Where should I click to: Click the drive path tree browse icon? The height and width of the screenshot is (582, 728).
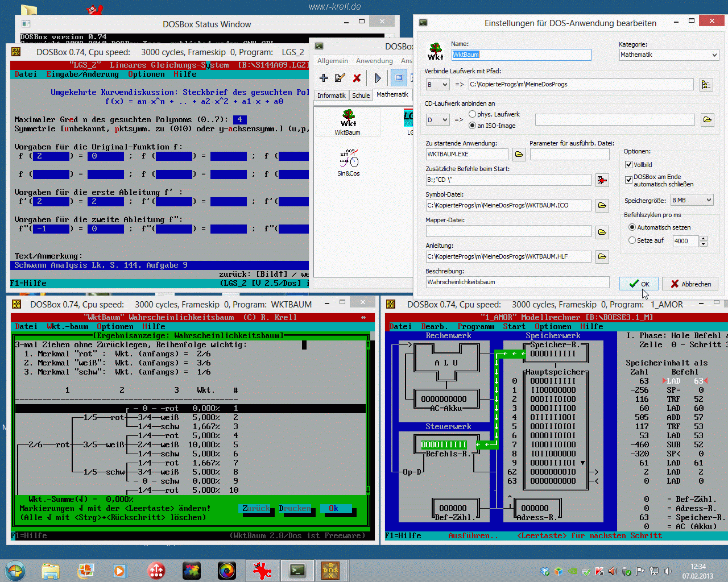(706, 85)
